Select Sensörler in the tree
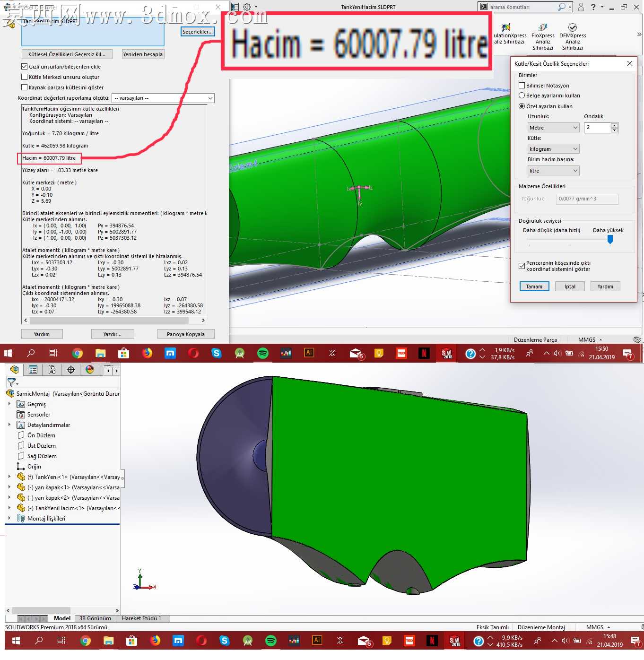Image resolution: width=644 pixels, height=660 pixels. [38, 415]
